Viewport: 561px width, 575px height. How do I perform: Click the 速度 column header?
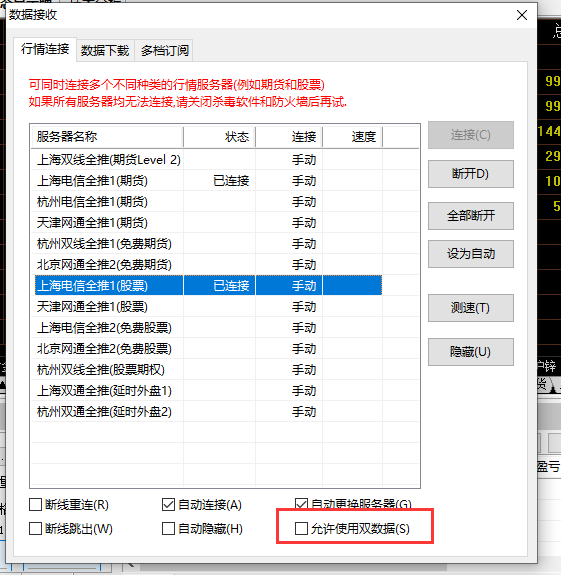click(x=352, y=137)
